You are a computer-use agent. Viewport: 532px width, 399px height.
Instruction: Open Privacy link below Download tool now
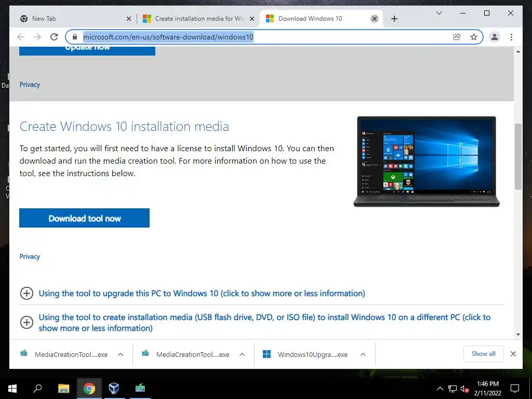coord(30,257)
